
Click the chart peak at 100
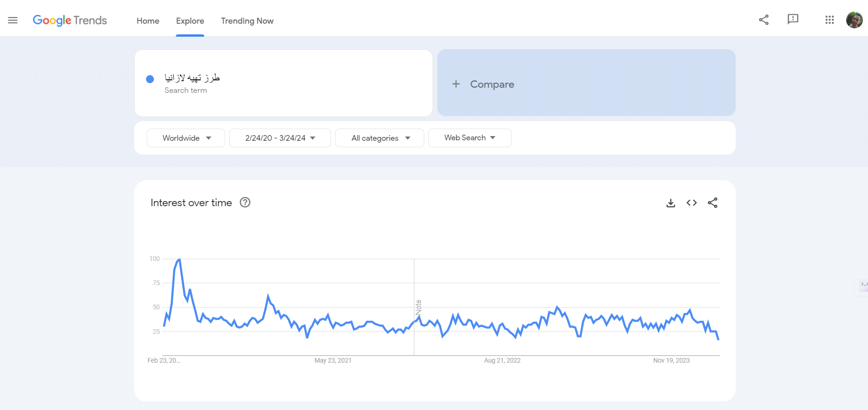click(179, 260)
